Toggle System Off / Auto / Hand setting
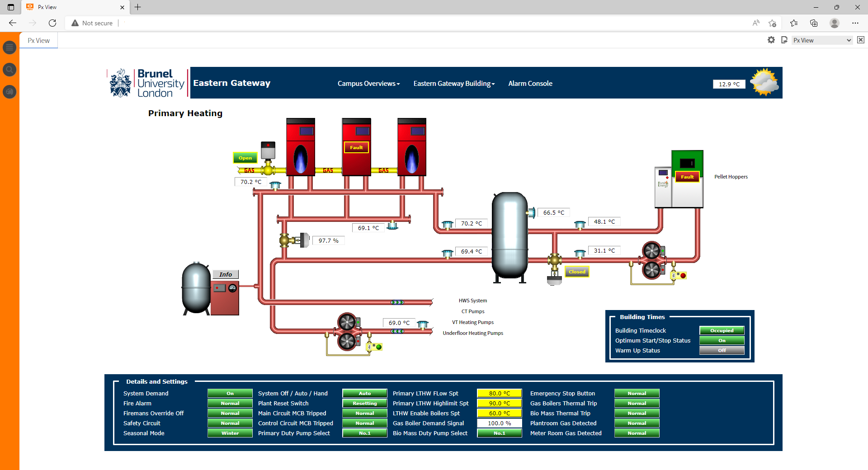Viewport: 868px width, 470px height. 364,393
